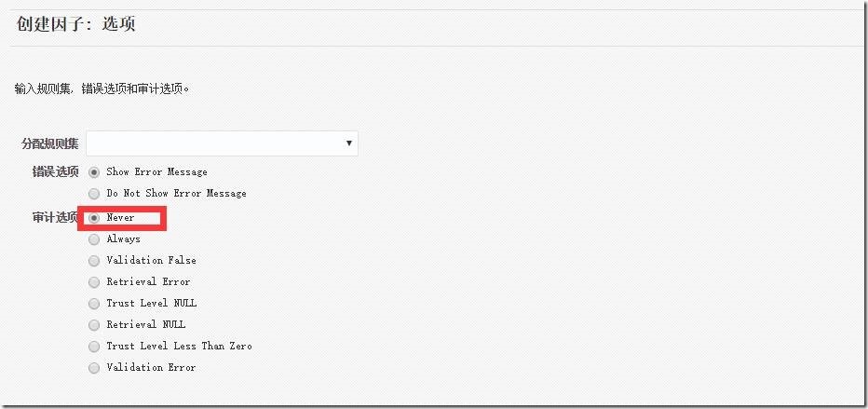Click the 输入规则集 instruction text line
Viewport: 868px width, 409px height.
coord(102,88)
